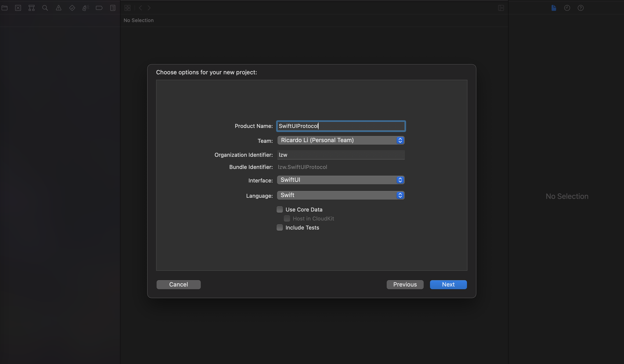Viewport: 624px width, 364px height.
Task: Show the History inspector clock icon
Action: coord(567,8)
